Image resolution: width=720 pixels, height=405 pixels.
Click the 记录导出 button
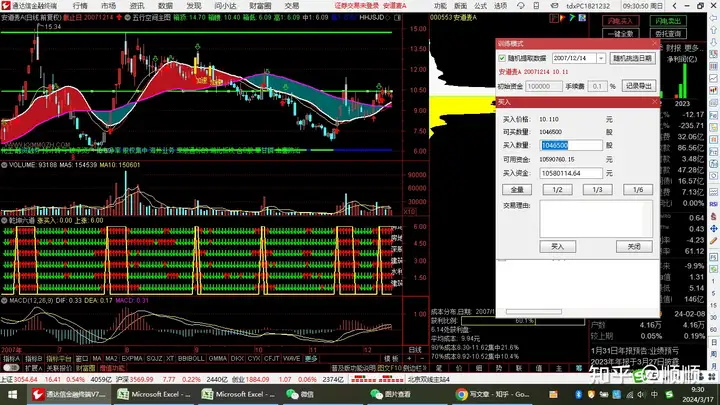coord(638,86)
